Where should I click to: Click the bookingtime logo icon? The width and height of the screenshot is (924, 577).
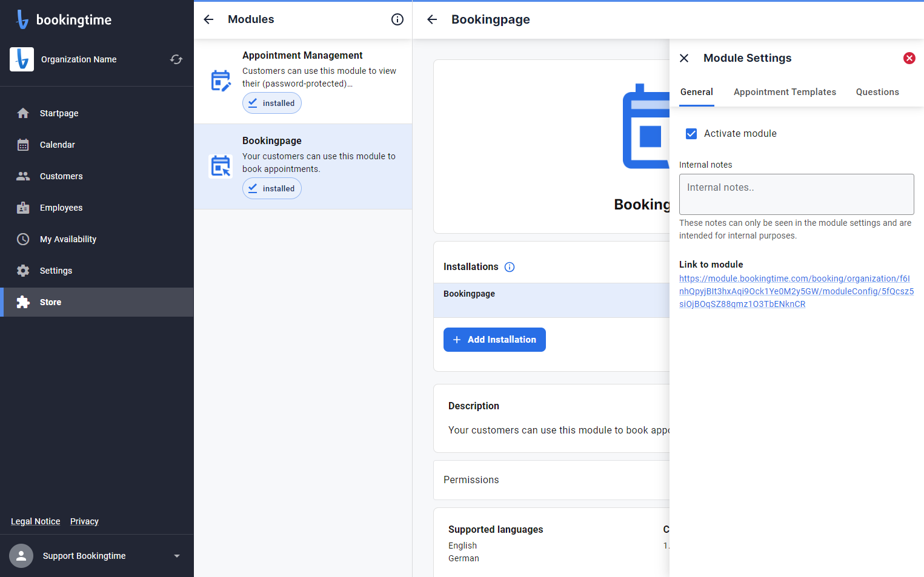click(x=22, y=19)
